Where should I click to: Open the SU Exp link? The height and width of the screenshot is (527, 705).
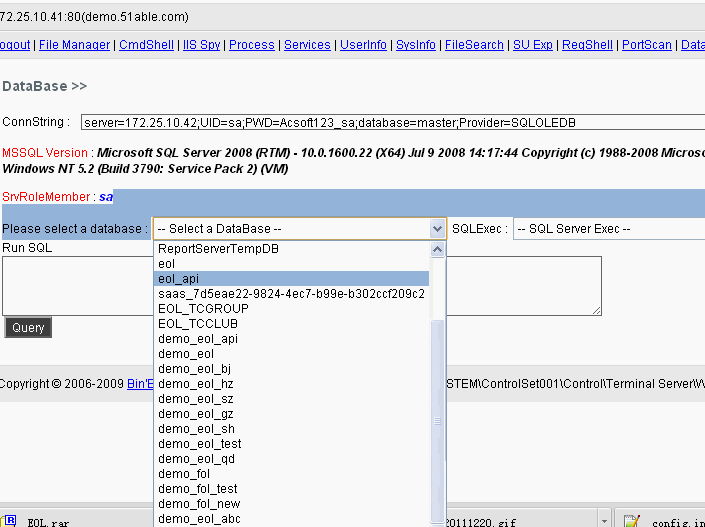pos(532,45)
